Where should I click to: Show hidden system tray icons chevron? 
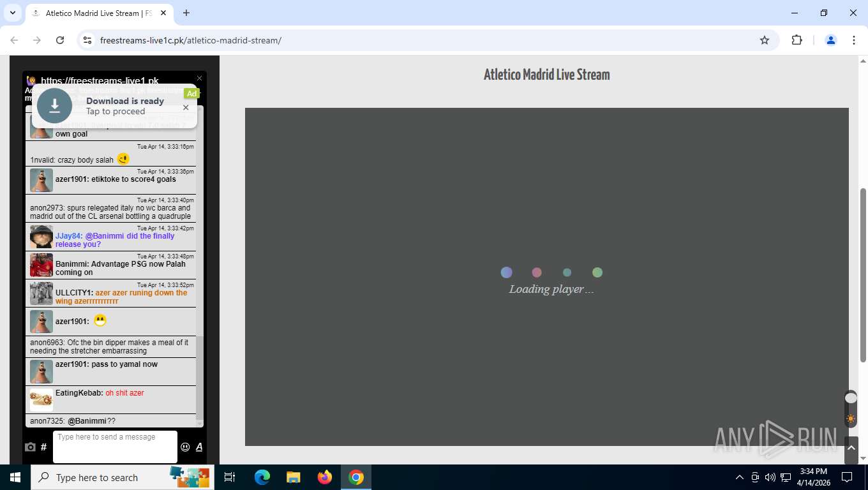pos(740,477)
